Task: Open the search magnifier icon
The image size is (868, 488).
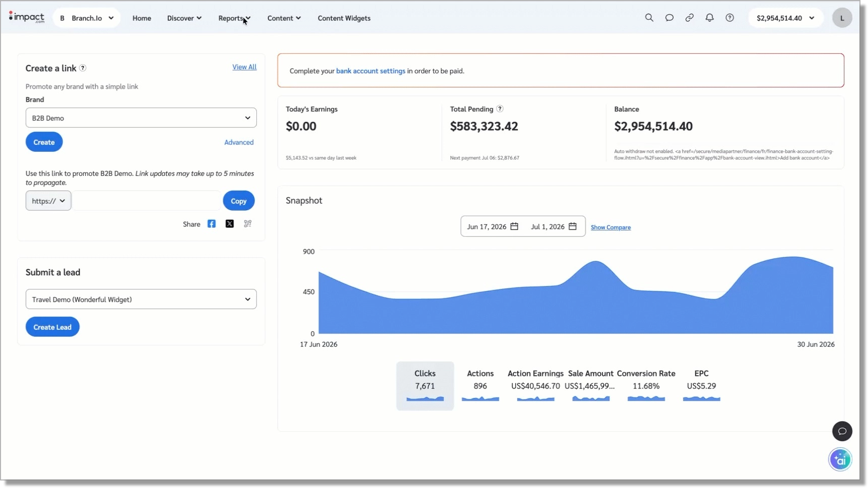Action: [x=649, y=18]
